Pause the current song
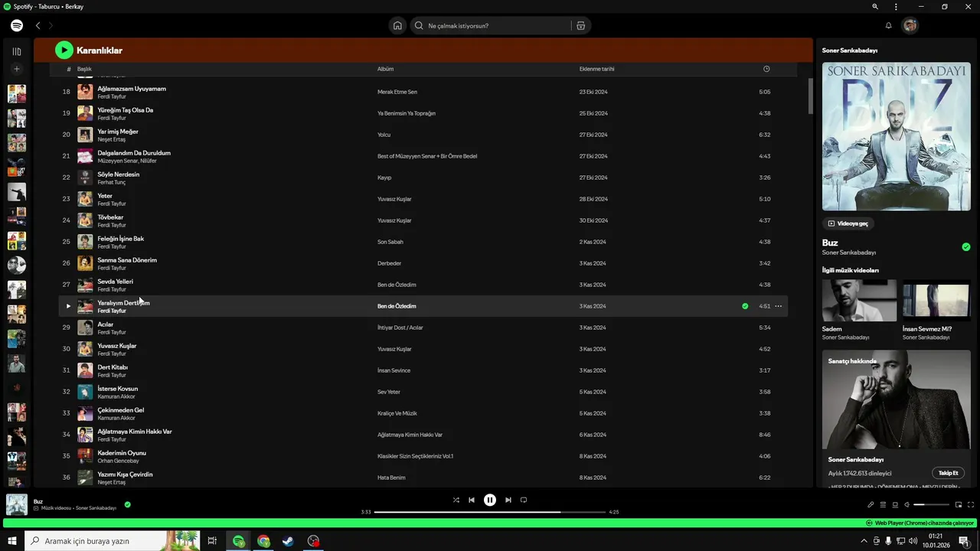980x551 pixels. pos(490,500)
